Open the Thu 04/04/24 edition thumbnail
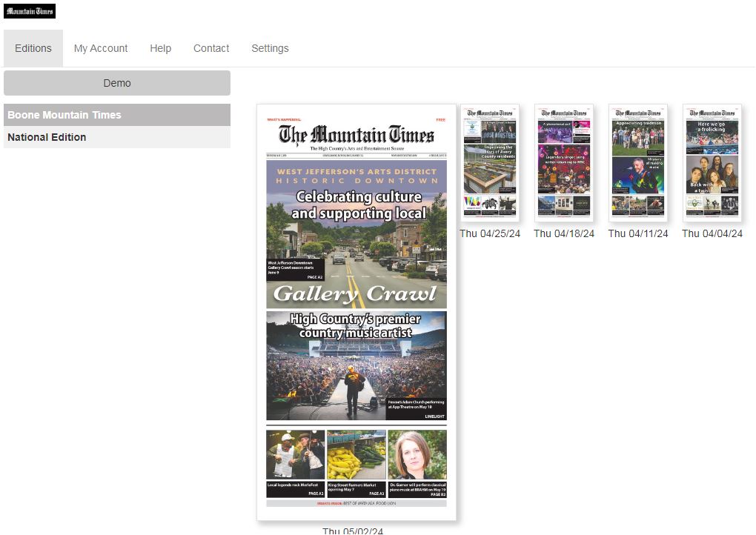Viewport: 756px width, 535px height. pyautogui.click(x=712, y=163)
